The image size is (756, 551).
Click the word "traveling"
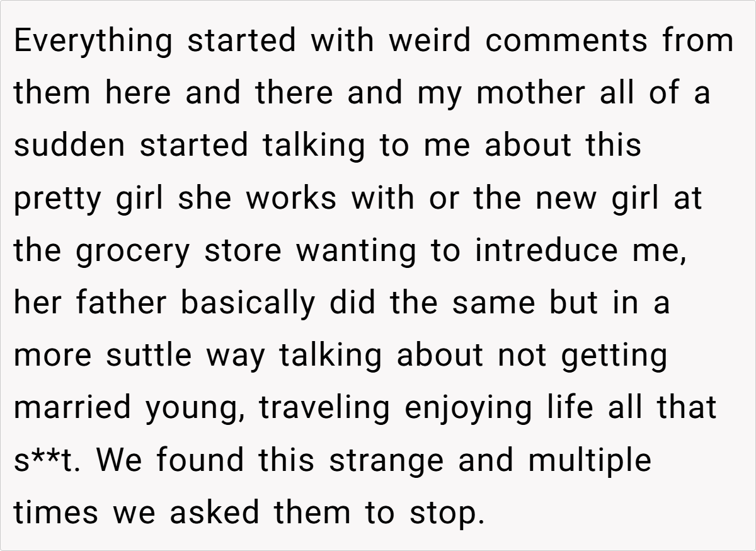point(325,407)
